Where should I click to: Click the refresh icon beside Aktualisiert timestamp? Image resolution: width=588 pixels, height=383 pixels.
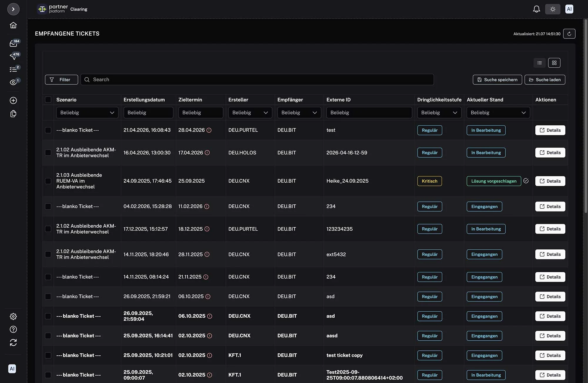tap(569, 34)
